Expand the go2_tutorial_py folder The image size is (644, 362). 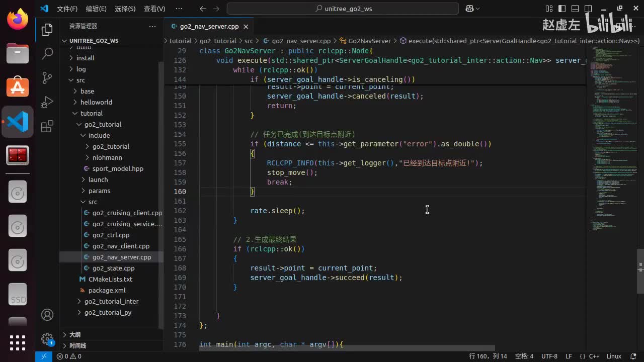pyautogui.click(x=111, y=312)
